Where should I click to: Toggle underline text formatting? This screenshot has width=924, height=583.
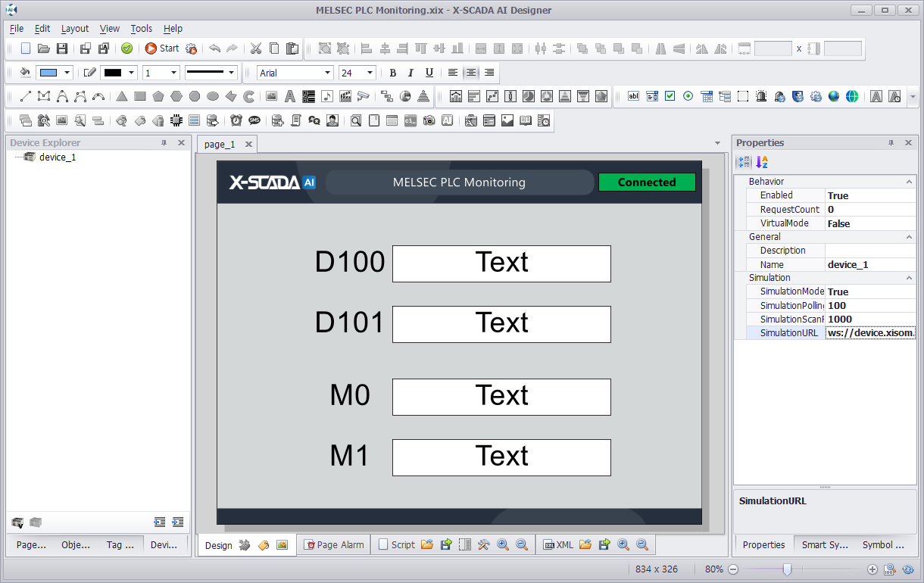tap(429, 73)
